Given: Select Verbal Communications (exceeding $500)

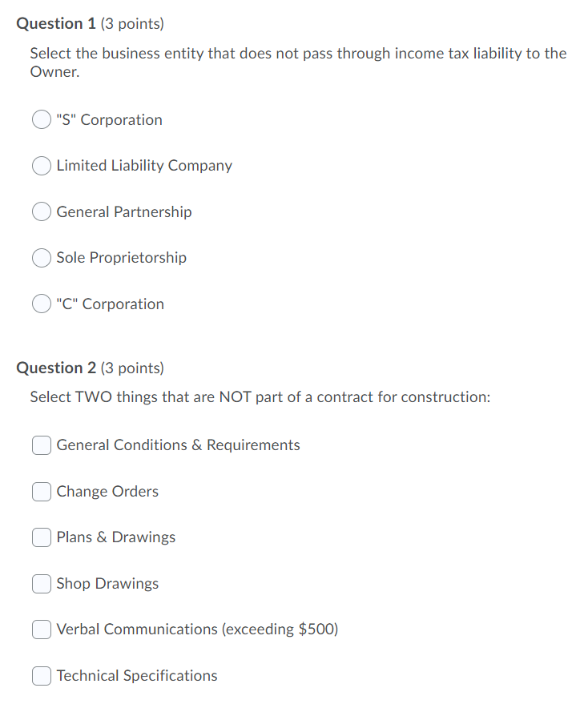Looking at the screenshot, I should pos(41,630).
